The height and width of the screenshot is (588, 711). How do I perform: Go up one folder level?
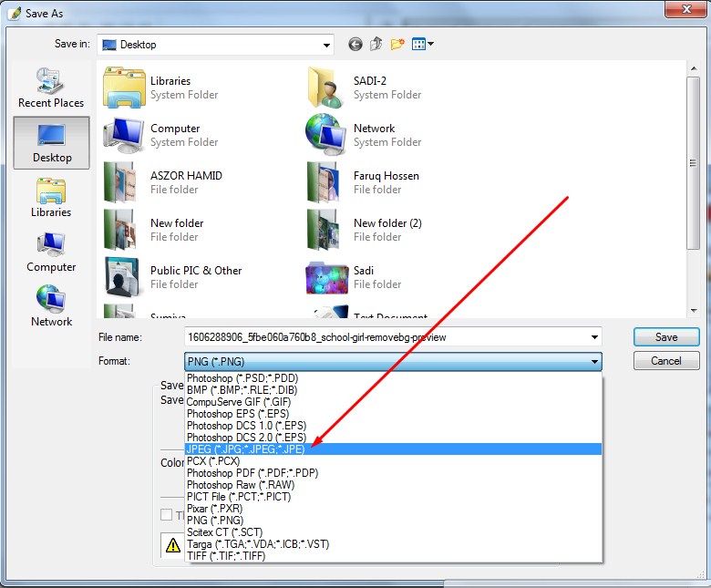(376, 44)
